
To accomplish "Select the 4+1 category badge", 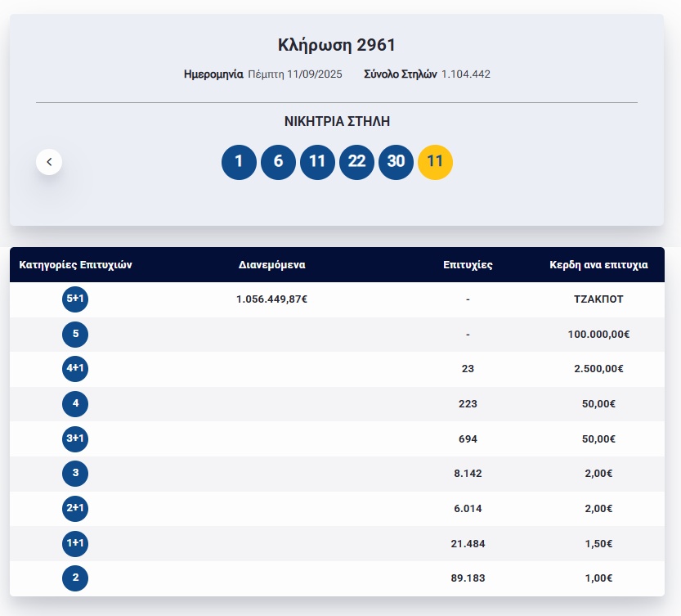I will coord(75,369).
